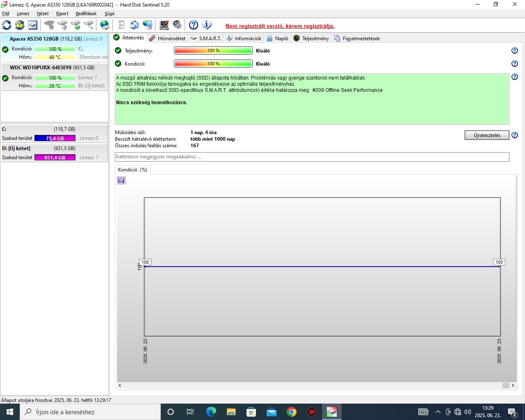Select the D: [Új kötet] partition
525x420 pixels.
coord(55,153)
